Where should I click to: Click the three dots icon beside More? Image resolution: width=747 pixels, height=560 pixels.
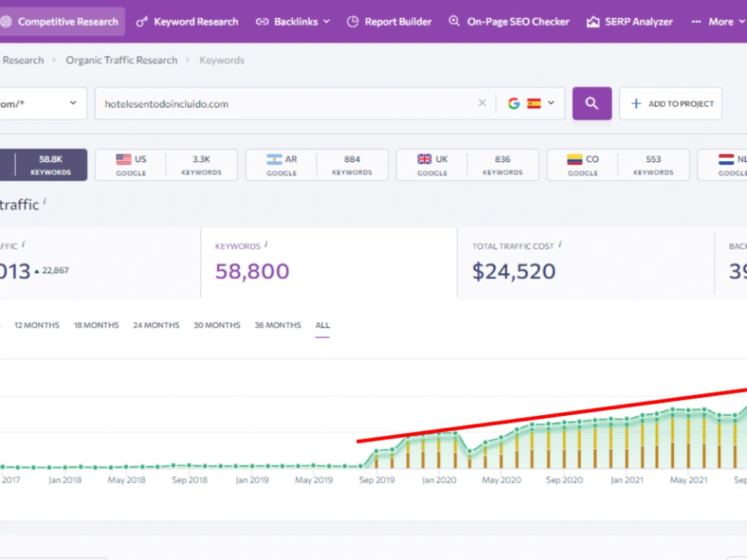coord(696,22)
